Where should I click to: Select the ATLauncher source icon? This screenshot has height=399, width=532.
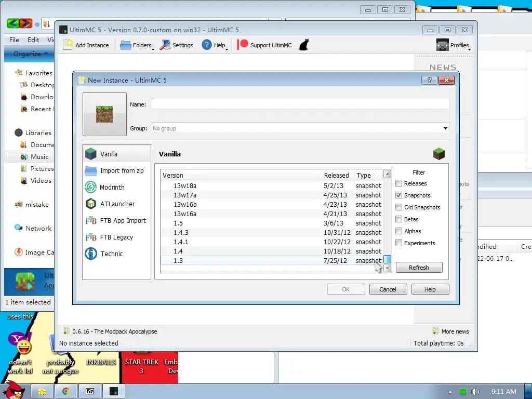click(91, 204)
